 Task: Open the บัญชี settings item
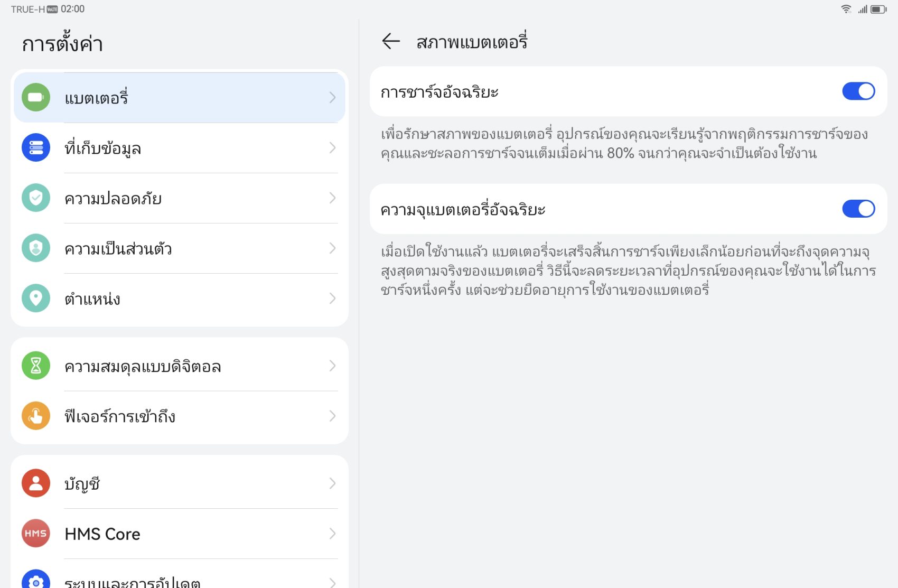180,483
